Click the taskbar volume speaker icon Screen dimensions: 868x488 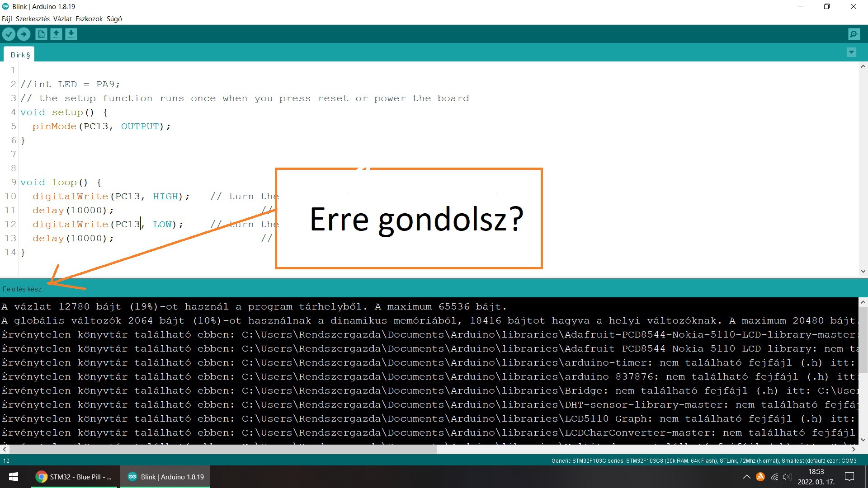[x=787, y=477]
